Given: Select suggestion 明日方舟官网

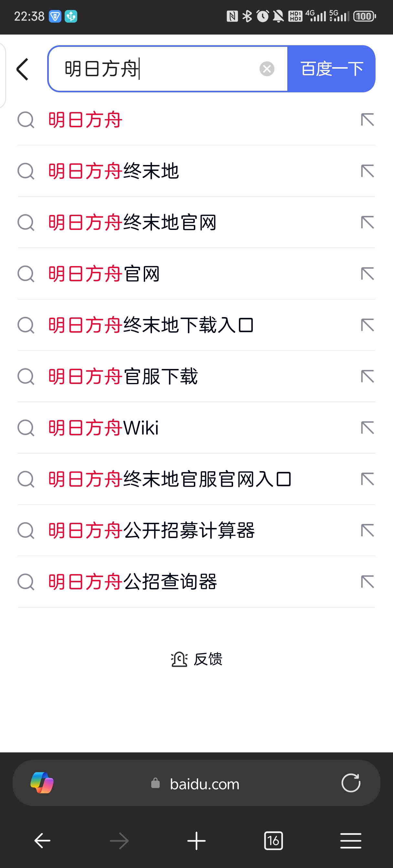Looking at the screenshot, I should (104, 274).
